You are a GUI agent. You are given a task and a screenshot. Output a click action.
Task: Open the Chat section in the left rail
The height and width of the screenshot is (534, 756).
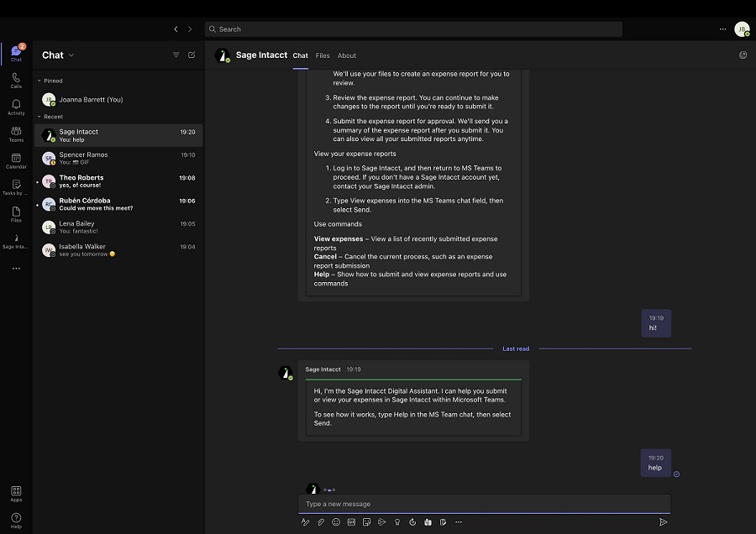coord(16,53)
